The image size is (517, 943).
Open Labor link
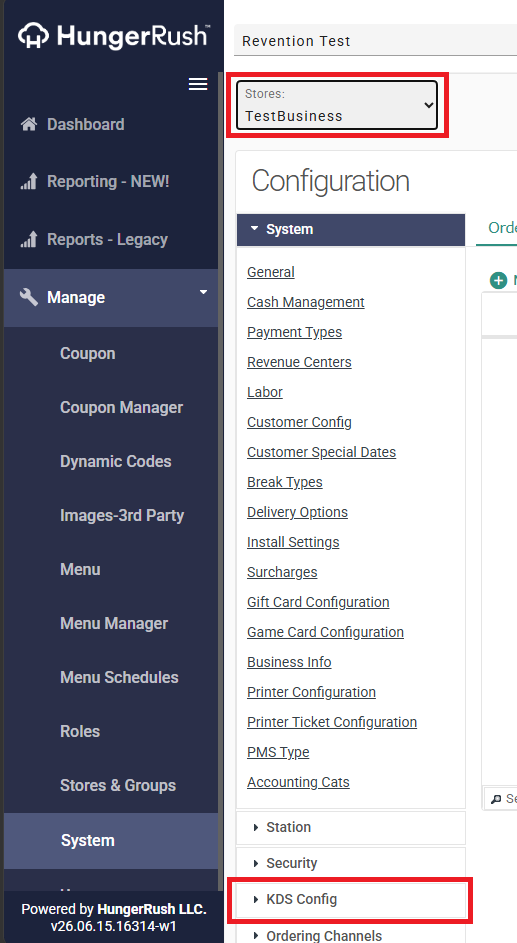click(265, 393)
